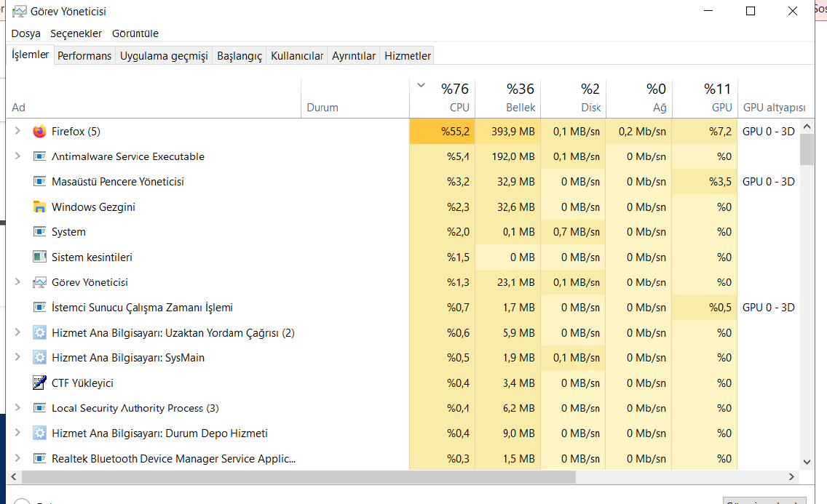
Task: Expand Uzaktan Yordam Çağrısı service group
Action: (17, 333)
